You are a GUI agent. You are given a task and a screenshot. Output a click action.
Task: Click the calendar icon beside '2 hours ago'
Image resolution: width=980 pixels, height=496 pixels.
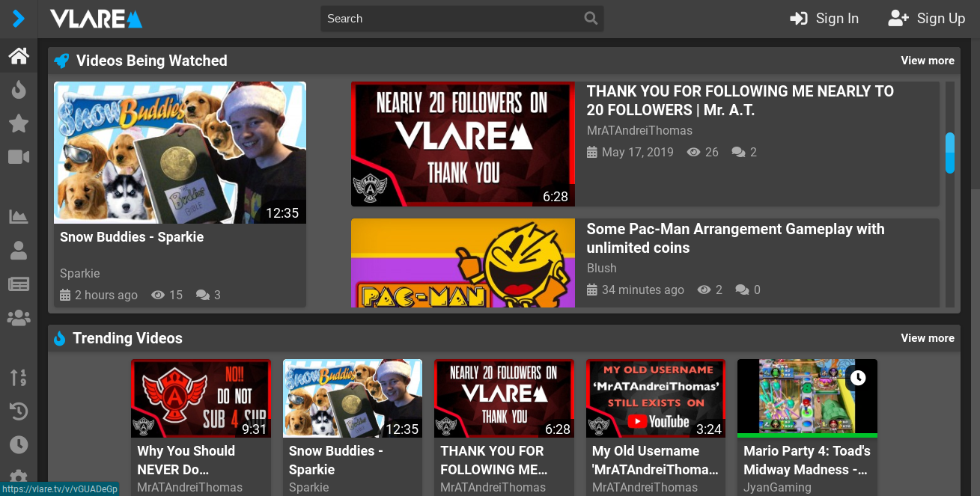pyautogui.click(x=65, y=296)
